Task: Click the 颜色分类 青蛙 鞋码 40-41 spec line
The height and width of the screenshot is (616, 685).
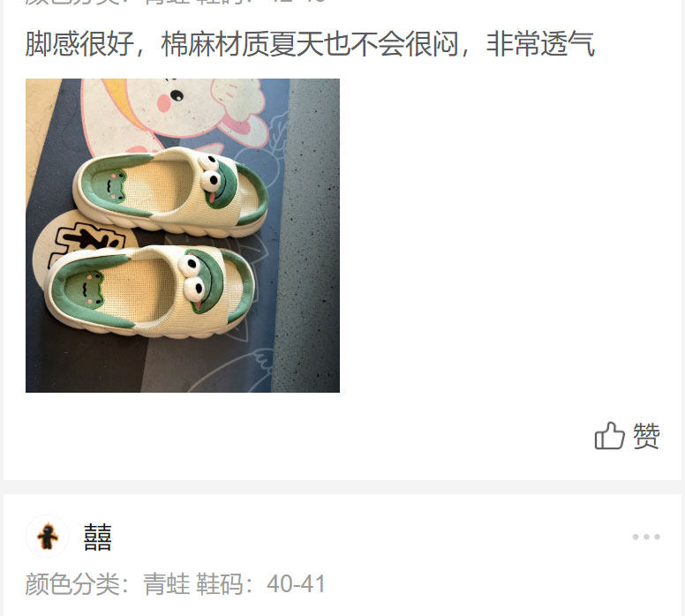Action: 175,584
